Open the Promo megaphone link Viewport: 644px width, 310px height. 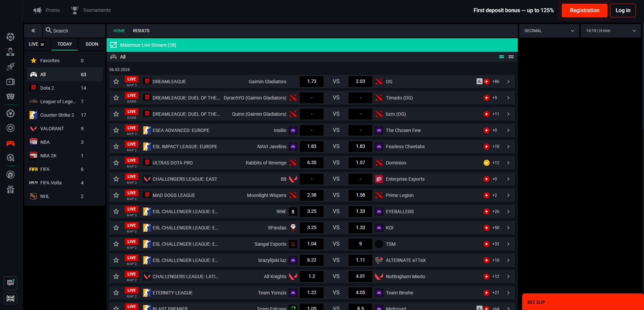[x=47, y=10]
